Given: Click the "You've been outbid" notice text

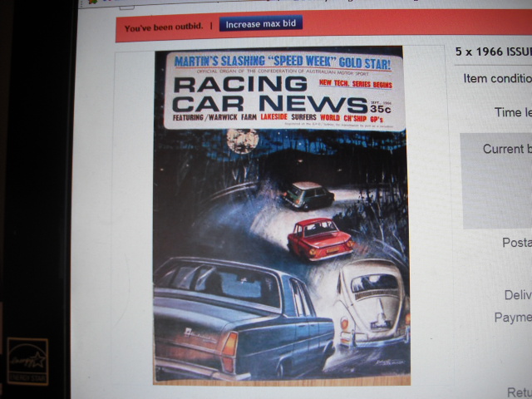Looking at the screenshot, I should tap(164, 27).
